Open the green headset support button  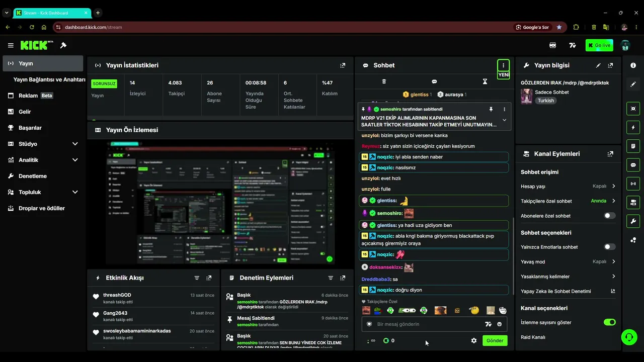tap(629, 337)
